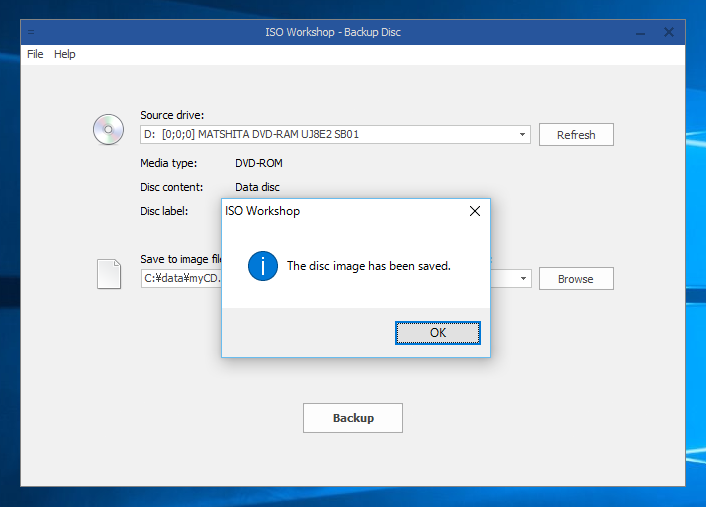This screenshot has width=706, height=507.
Task: Click the disc icon beside Source drive
Action: [x=109, y=129]
